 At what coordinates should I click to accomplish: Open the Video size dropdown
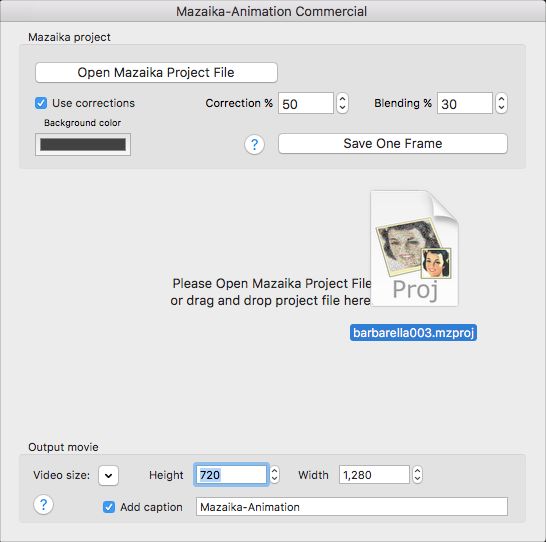[108, 476]
